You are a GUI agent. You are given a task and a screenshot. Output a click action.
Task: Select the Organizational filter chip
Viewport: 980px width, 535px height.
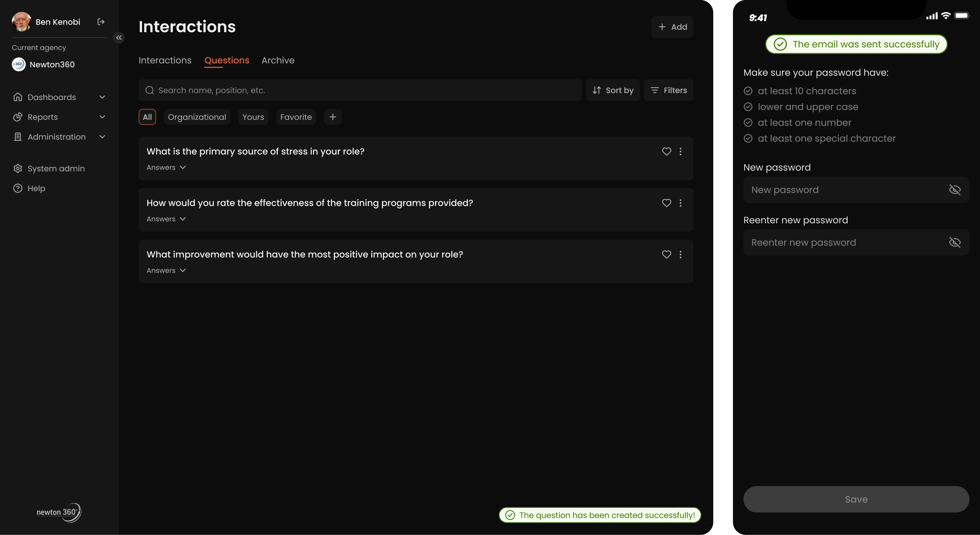click(197, 117)
